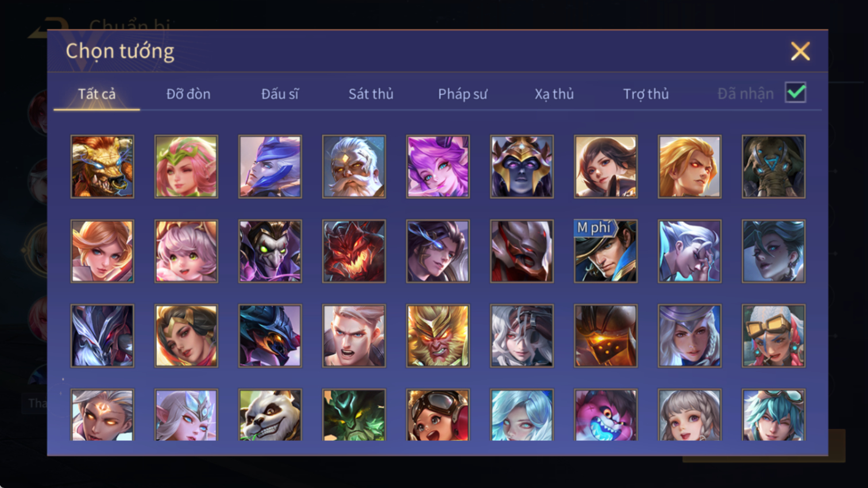Select the purple-haired girl hero portrait

(x=438, y=167)
